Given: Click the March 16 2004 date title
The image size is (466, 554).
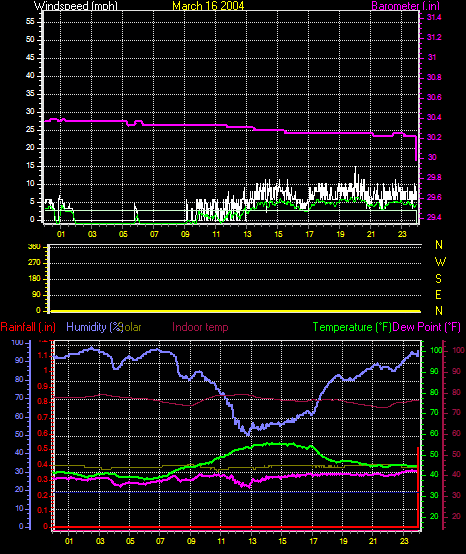Looking at the screenshot, I should click(x=208, y=6).
